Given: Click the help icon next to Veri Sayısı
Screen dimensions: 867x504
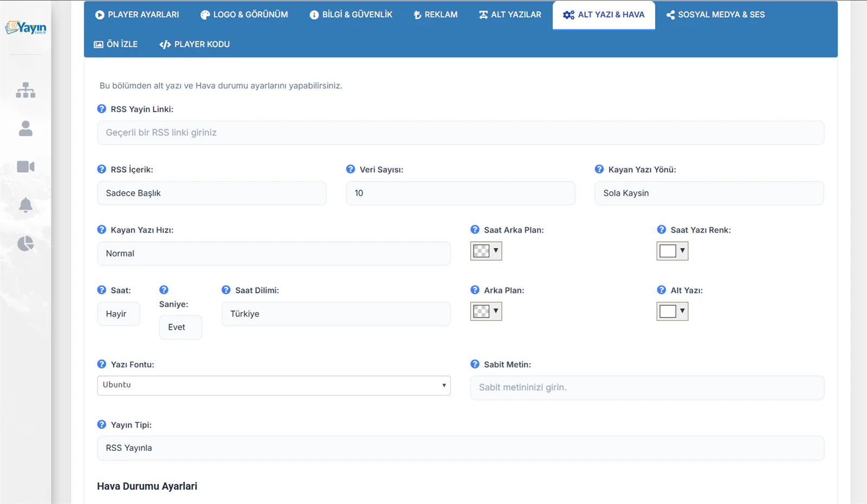Looking at the screenshot, I should pyautogui.click(x=351, y=169).
